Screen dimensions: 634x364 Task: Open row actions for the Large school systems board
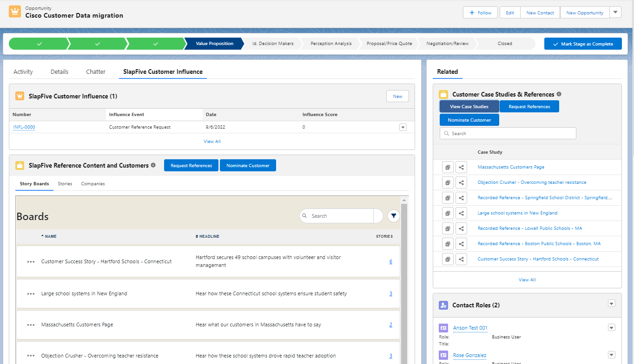click(x=30, y=293)
